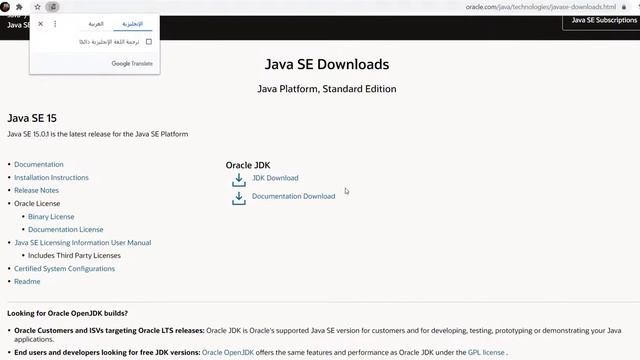Screen dimensions: 640x360
Task: Open the JDK Download link
Action: pos(275,178)
